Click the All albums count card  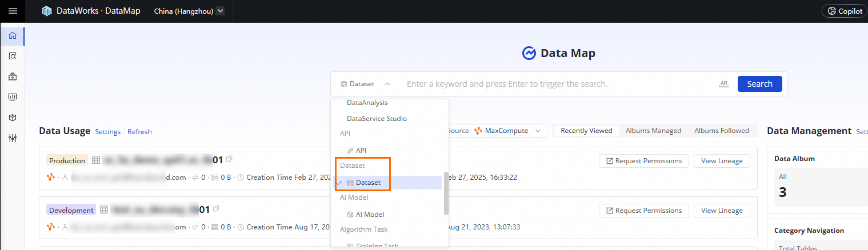(x=821, y=187)
